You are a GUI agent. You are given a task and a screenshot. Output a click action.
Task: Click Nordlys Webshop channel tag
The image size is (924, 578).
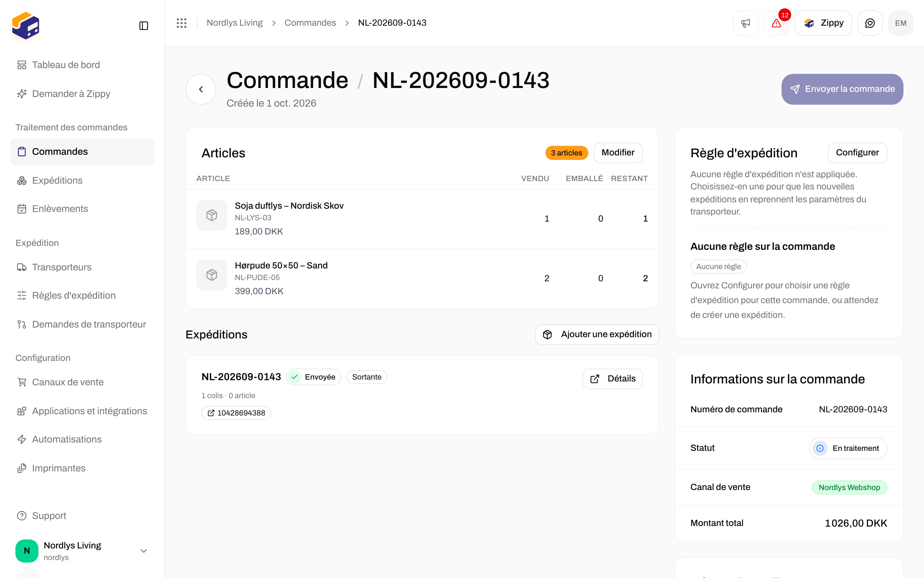(849, 487)
